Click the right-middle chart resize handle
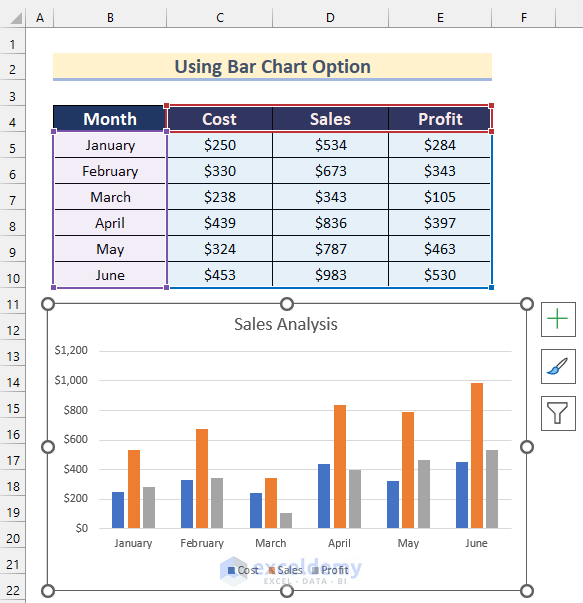The image size is (583, 603). coord(526,447)
